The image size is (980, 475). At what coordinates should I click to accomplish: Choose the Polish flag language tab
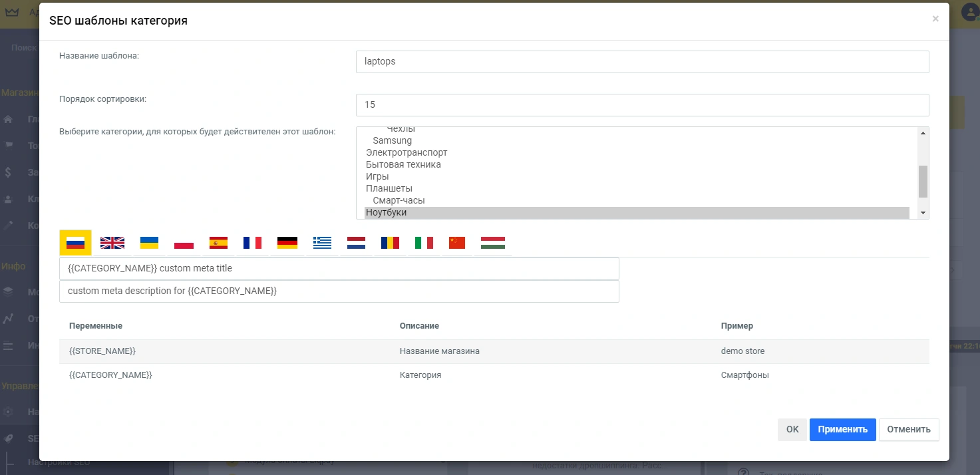coord(184,243)
